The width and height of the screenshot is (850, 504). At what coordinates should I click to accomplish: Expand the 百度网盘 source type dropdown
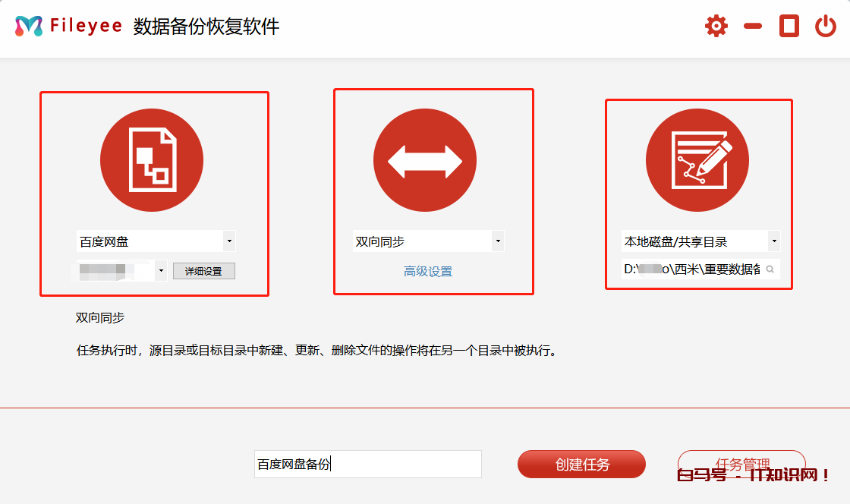(229, 242)
